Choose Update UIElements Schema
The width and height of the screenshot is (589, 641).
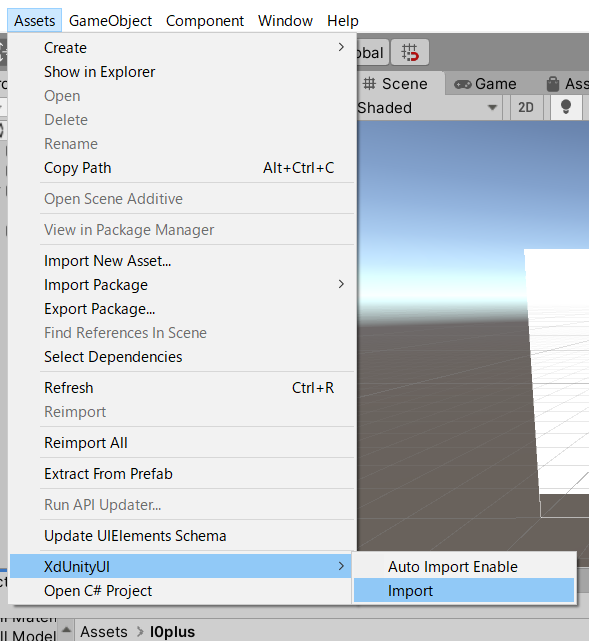click(181, 536)
